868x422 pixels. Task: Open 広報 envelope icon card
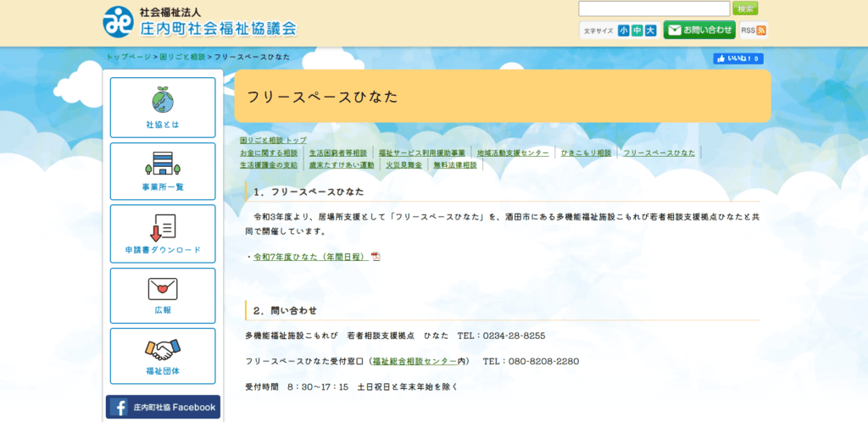pyautogui.click(x=163, y=296)
